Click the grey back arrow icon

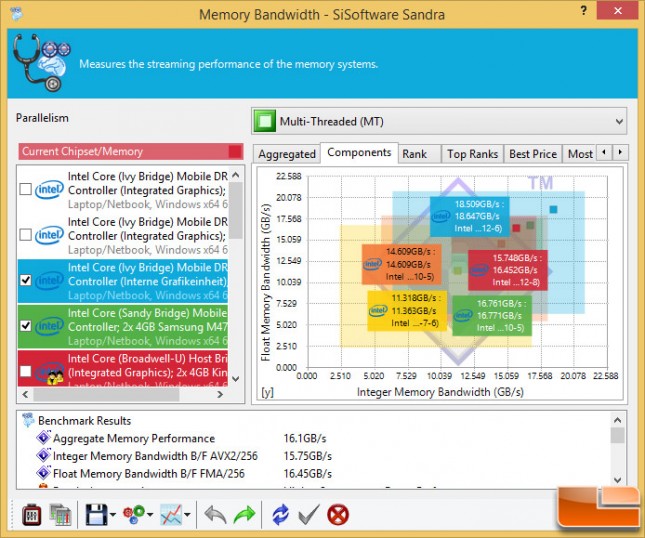pyautogui.click(x=215, y=515)
